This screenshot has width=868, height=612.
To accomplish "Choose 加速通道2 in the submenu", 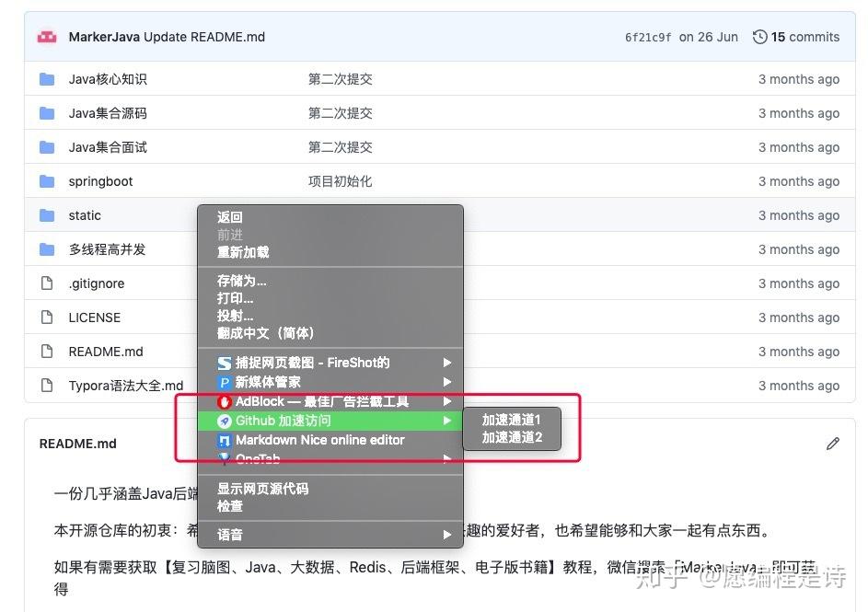I will tap(512, 437).
